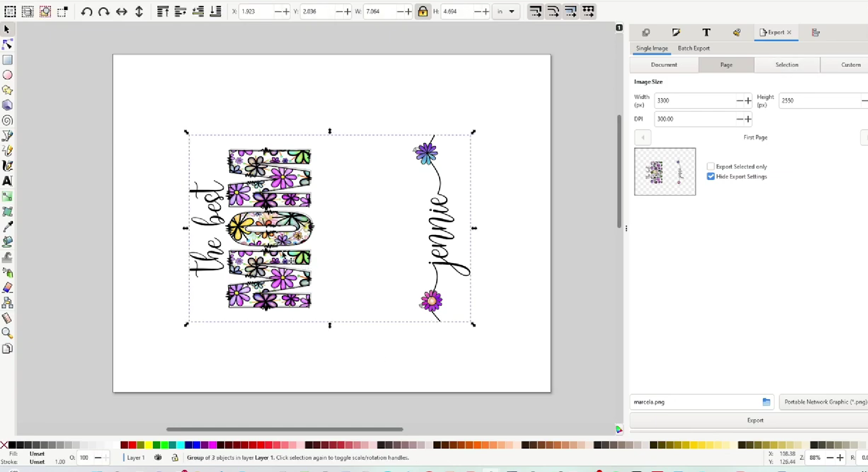The image size is (868, 472).
Task: Select the Selector arrow tool
Action: tap(7, 29)
